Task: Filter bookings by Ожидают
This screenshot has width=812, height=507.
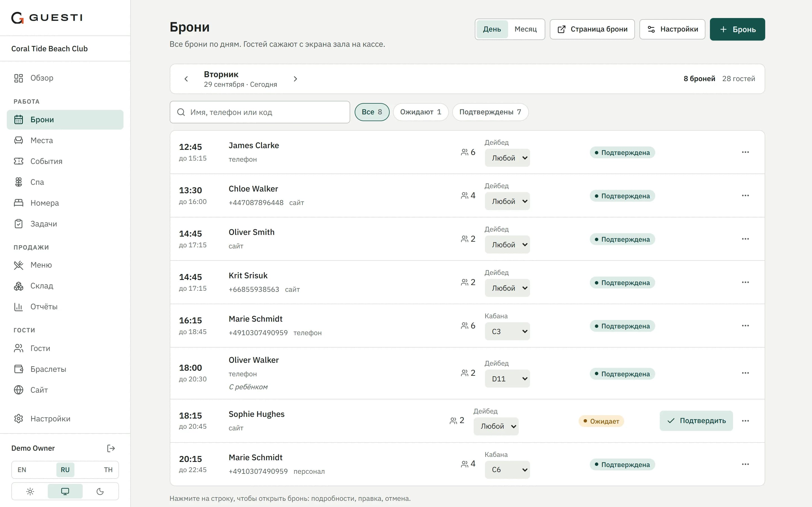Action: [421, 112]
